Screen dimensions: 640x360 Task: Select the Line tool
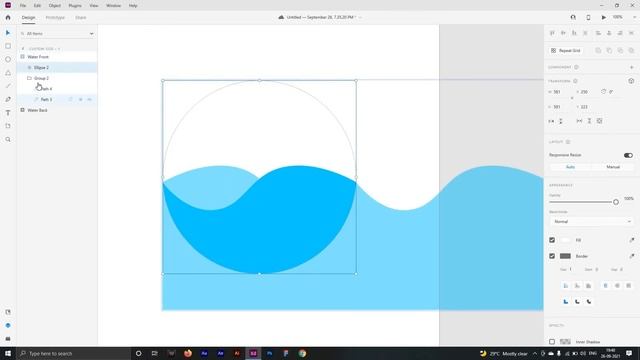(x=8, y=86)
